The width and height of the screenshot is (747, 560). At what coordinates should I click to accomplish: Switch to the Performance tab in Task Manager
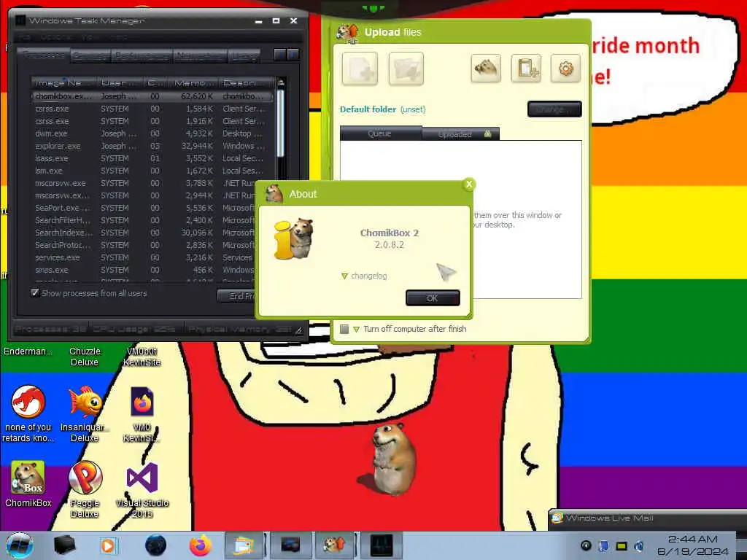[x=142, y=56]
